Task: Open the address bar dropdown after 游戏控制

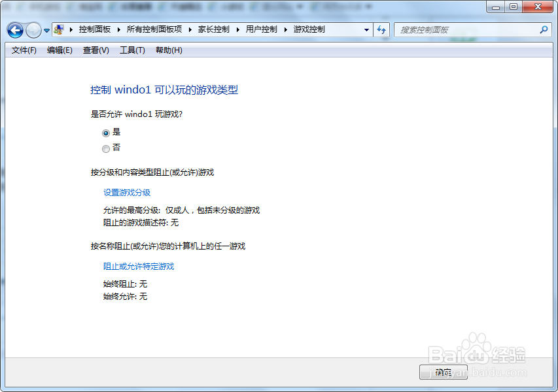Action: (x=366, y=30)
